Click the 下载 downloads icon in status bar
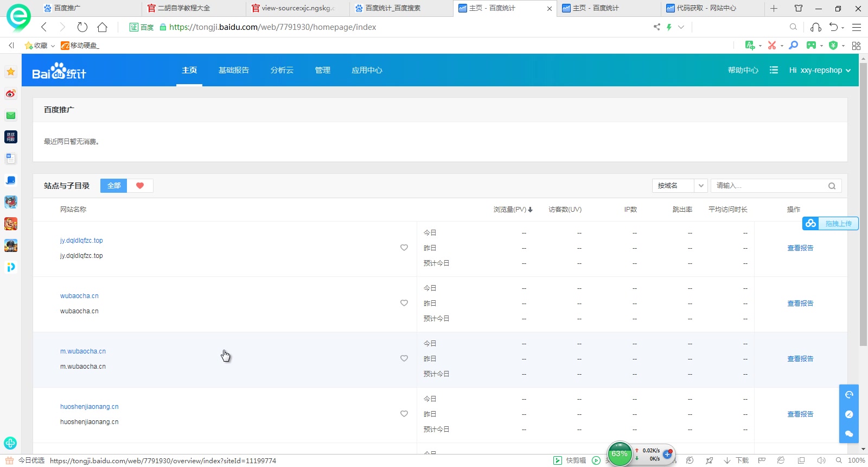Image resolution: width=868 pixels, height=467 pixels. (736, 460)
